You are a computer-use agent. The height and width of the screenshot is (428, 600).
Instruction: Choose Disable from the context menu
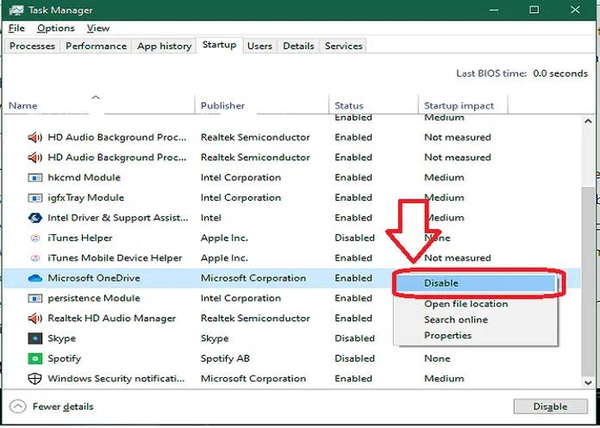pyautogui.click(x=441, y=284)
